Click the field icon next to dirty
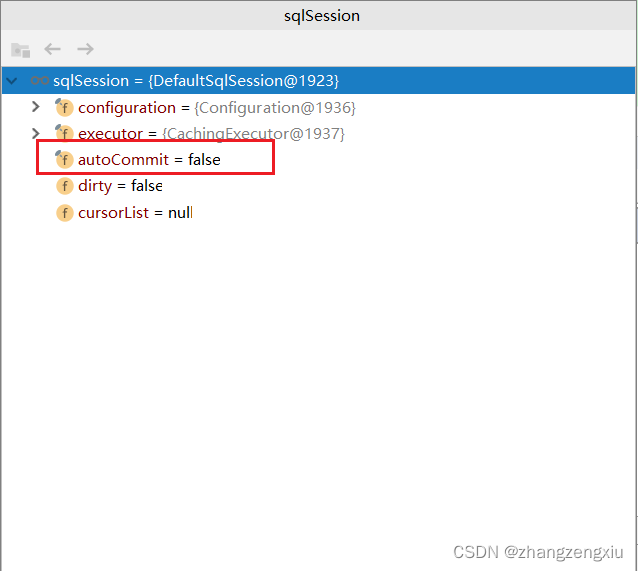638x571 pixels. tap(64, 186)
